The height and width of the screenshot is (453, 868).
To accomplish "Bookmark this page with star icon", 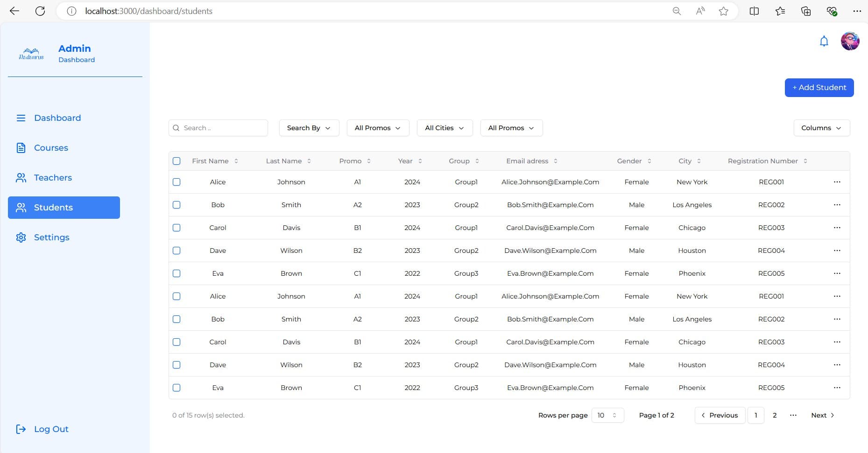I will click(723, 11).
